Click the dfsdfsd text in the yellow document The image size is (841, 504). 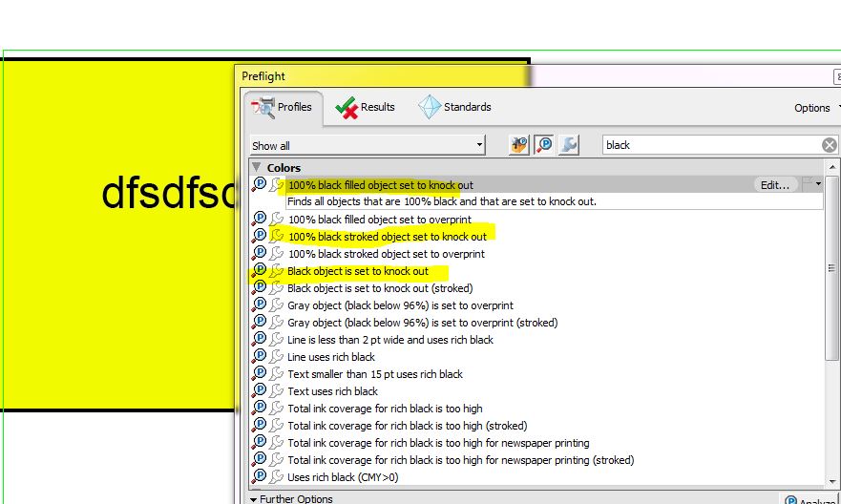point(168,193)
